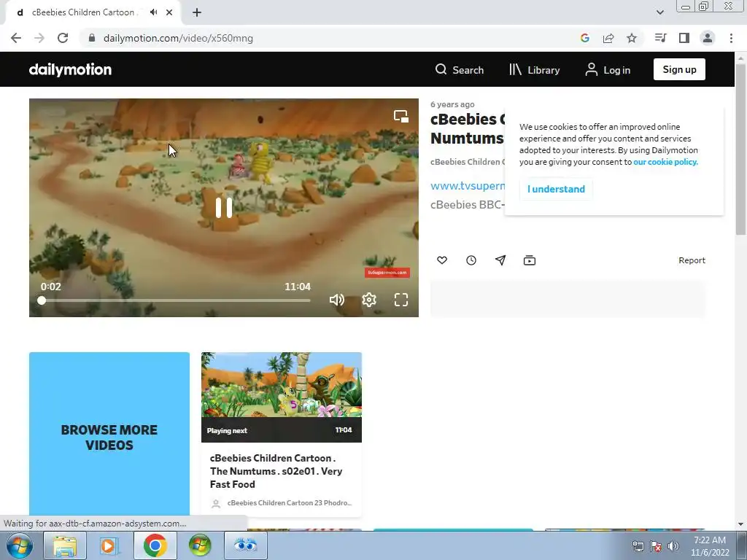Open Dailymotion Search
The height and width of the screenshot is (560, 747).
tap(460, 69)
